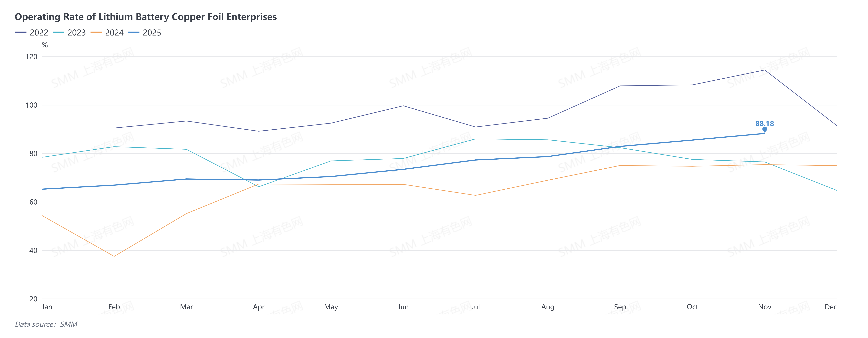Click the Jun x-axis label
The height and width of the screenshot is (338, 868).
click(403, 307)
